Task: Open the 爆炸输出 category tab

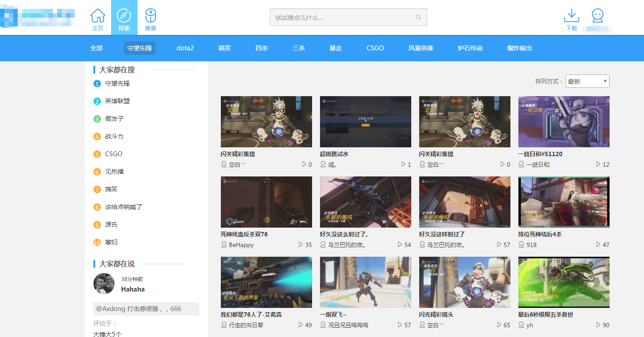Action: (x=520, y=48)
